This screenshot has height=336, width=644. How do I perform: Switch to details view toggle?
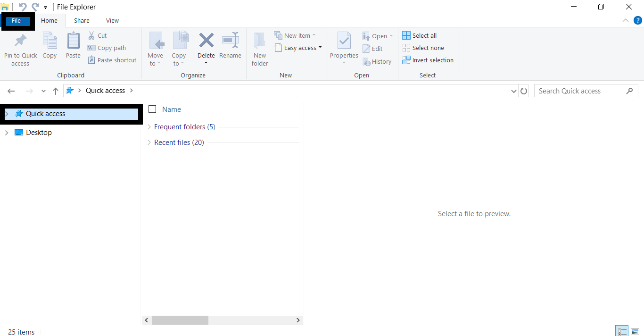(x=622, y=332)
